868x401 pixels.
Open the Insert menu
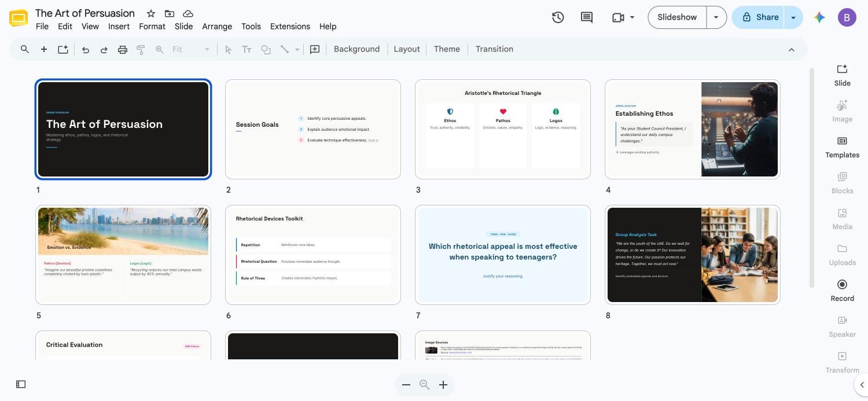tap(119, 27)
